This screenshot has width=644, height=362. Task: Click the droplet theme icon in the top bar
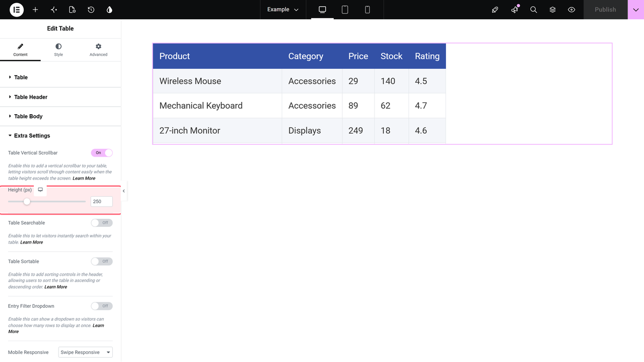pos(109,10)
